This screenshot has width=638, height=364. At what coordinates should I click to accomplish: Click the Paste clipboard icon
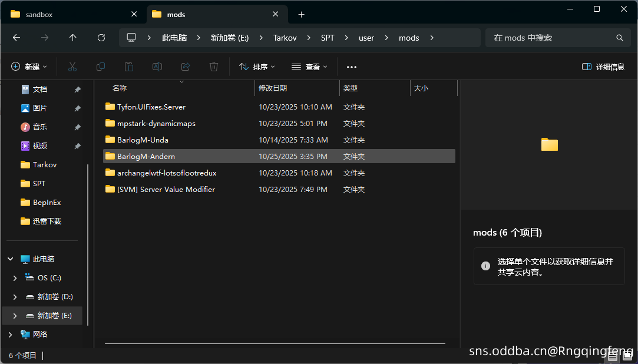(129, 67)
